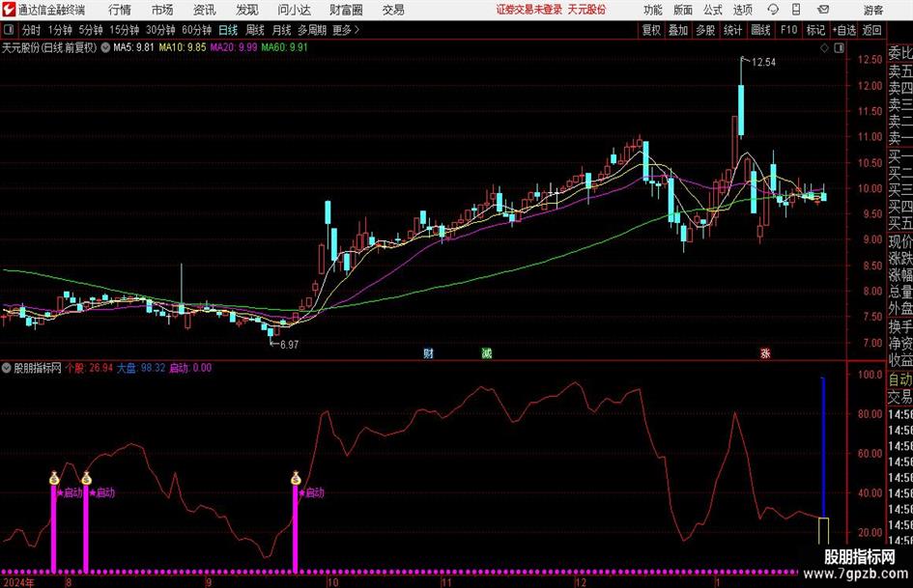The image size is (913, 588).
Task: Click the 证券交易未登录 login status link
Action: tap(529, 10)
